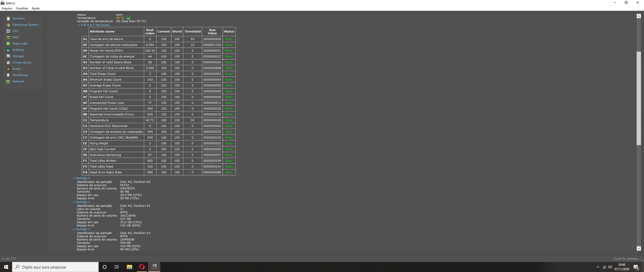Select the Taxa de erro de leitura row
Image resolution: width=644 pixels, height=272 pixels.
pyautogui.click(x=158, y=39)
